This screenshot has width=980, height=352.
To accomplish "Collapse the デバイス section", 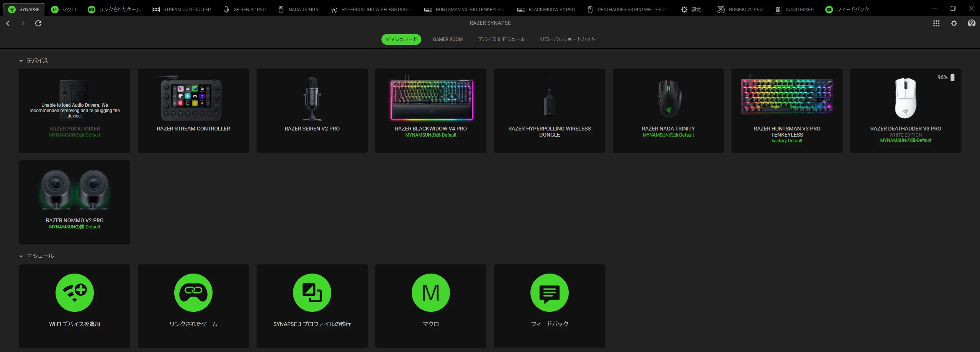I will coord(21,61).
